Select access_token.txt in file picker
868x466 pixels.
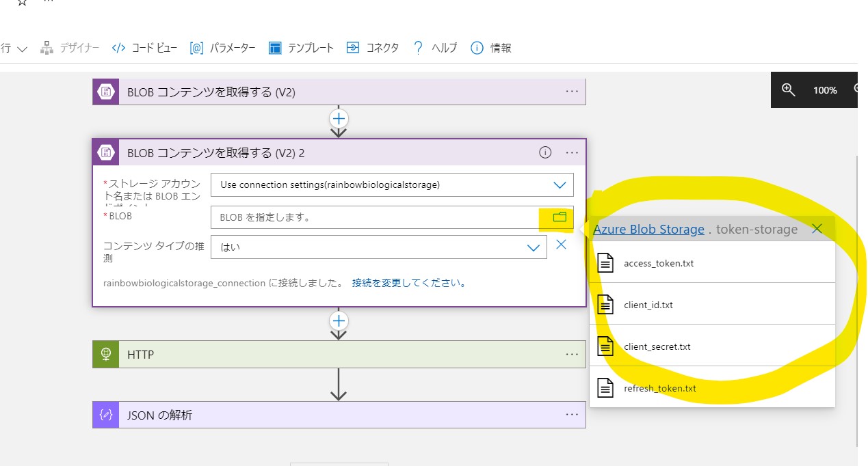pyautogui.click(x=712, y=263)
